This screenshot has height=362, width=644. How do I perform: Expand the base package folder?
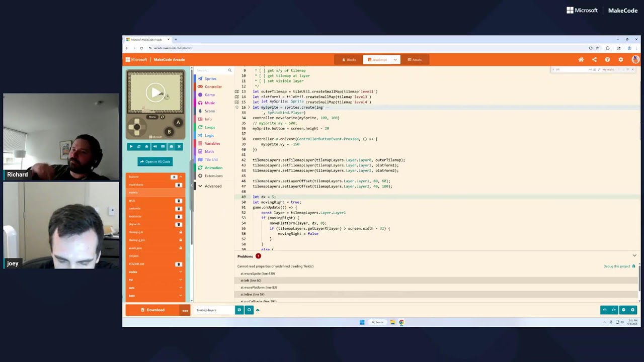155,296
